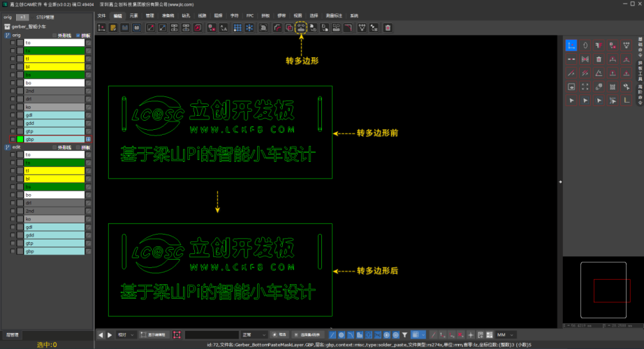Image resolution: width=644 pixels, height=349 pixels.
Task: Open the 拼板 menu
Action: click(x=265, y=15)
